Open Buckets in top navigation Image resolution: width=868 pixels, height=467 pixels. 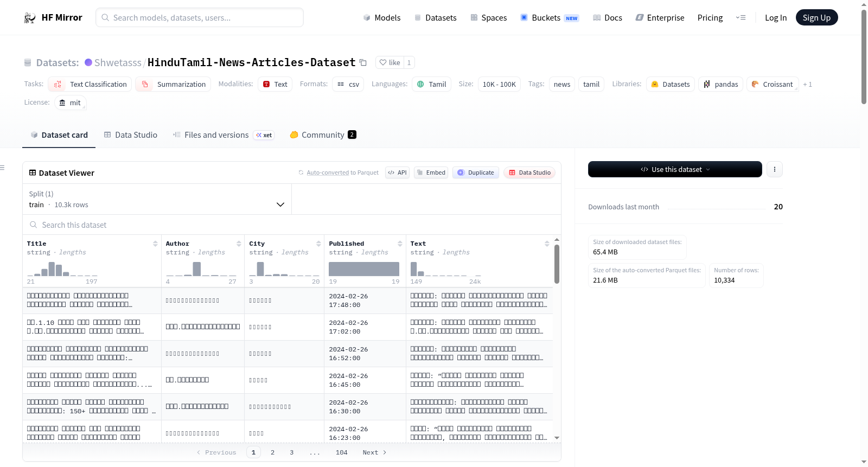[x=550, y=18]
